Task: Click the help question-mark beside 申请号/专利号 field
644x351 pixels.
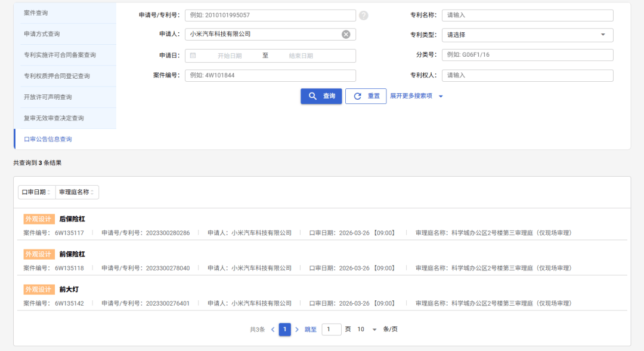Action: (x=363, y=15)
